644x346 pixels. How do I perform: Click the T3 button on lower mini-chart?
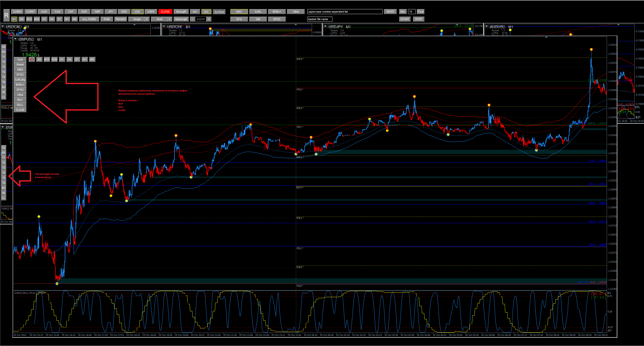coord(4,168)
